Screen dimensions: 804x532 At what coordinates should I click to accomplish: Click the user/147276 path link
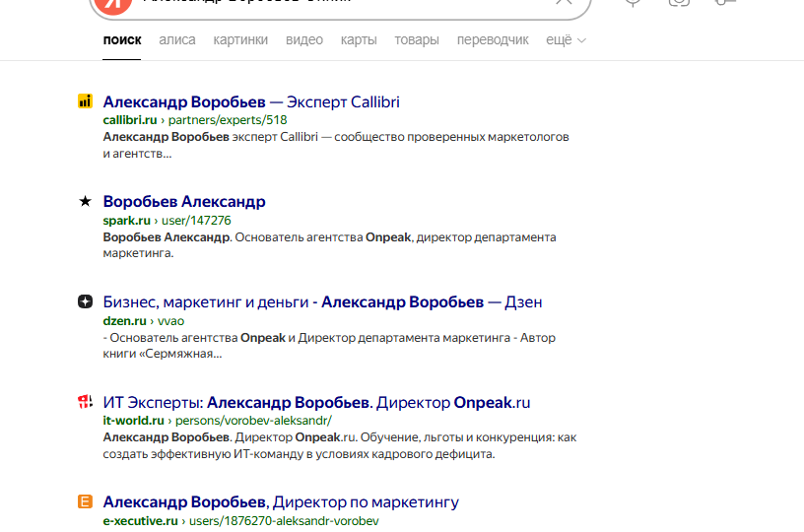[x=196, y=221]
